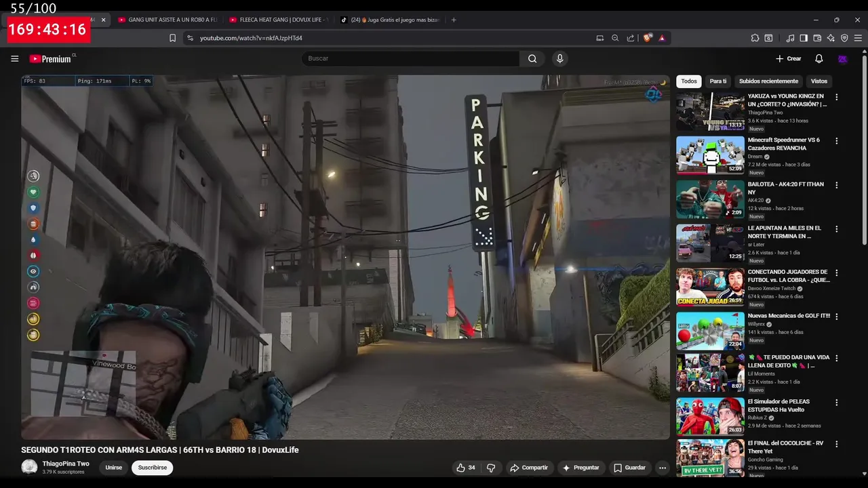Open ThiagoPina Two channel name
Viewport: 868px width, 488px height.
click(66, 464)
